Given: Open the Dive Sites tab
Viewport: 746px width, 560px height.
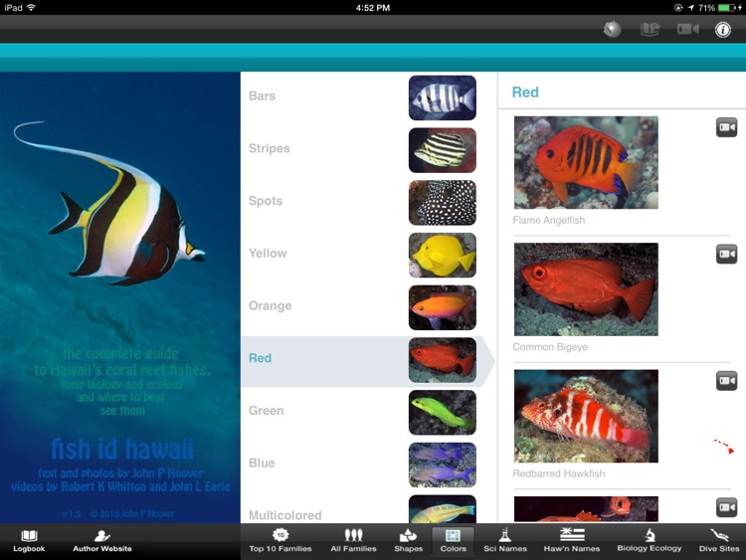Looking at the screenshot, I should [x=719, y=541].
